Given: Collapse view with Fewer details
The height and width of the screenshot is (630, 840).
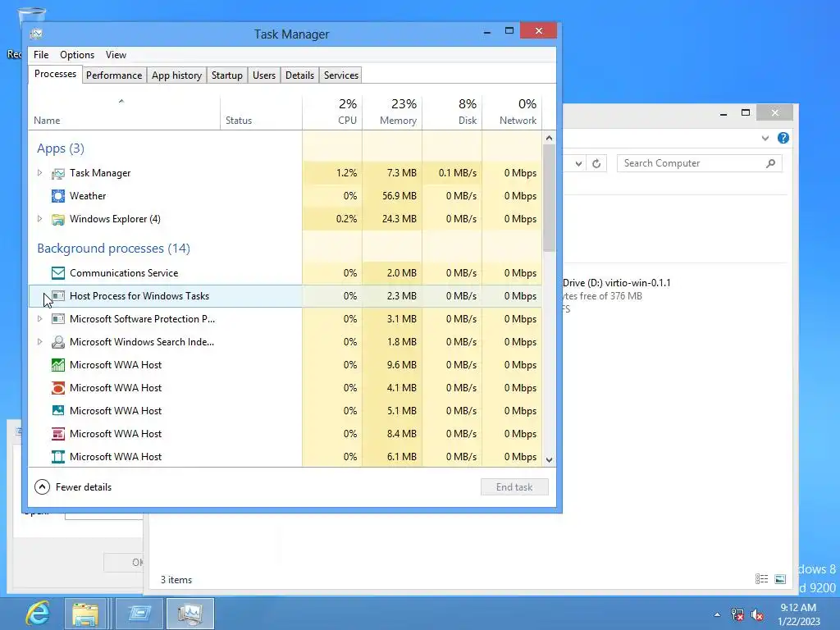Looking at the screenshot, I should tap(73, 487).
